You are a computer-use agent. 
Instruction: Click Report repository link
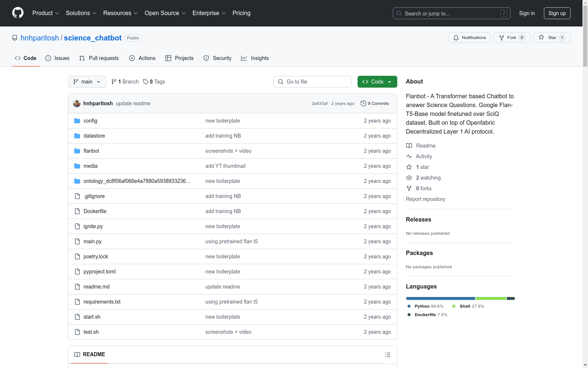pyautogui.click(x=426, y=199)
